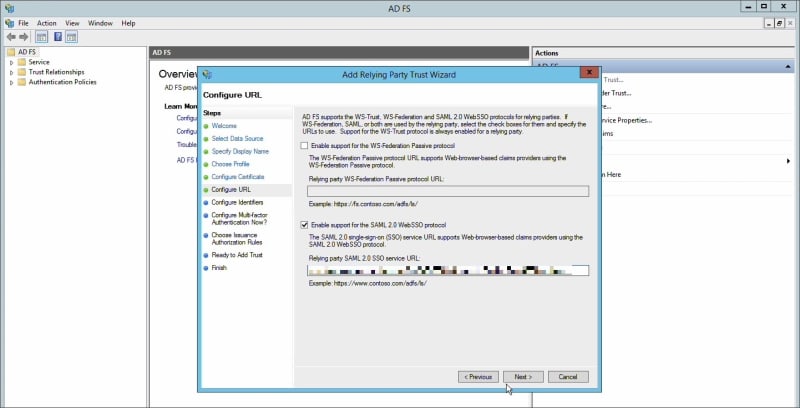Restore the inner MDI child window

click(x=779, y=23)
